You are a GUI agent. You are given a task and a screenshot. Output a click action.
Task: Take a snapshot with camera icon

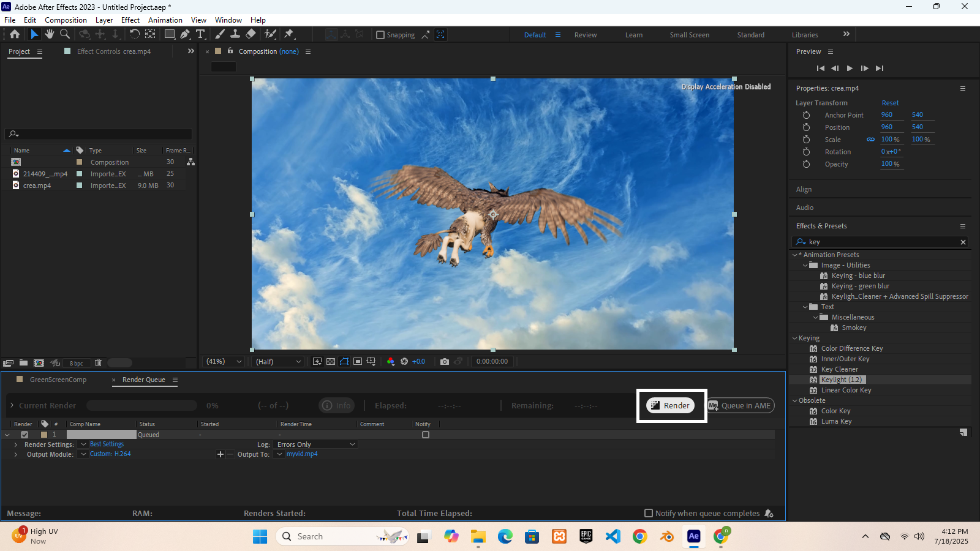tap(445, 362)
